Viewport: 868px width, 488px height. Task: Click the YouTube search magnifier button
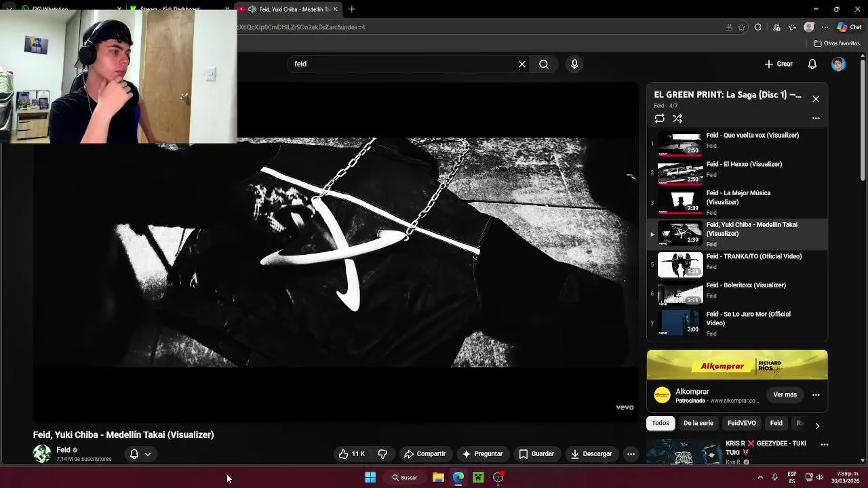click(544, 64)
